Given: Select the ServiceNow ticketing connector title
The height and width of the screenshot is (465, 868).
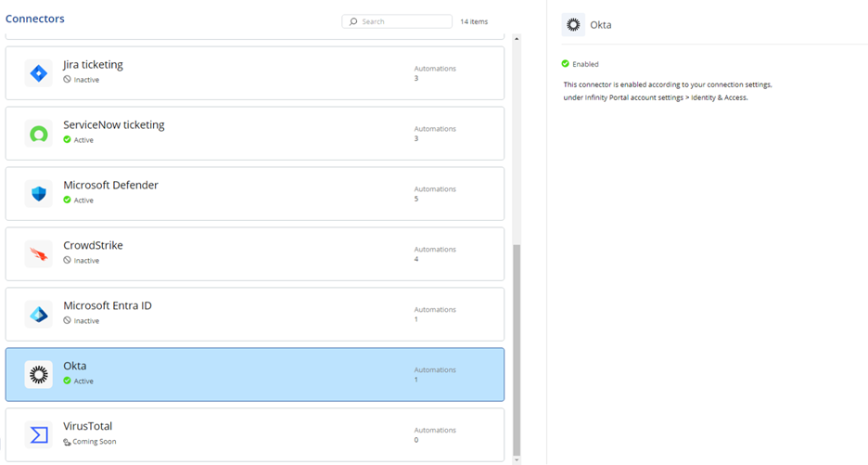Looking at the screenshot, I should 113,124.
